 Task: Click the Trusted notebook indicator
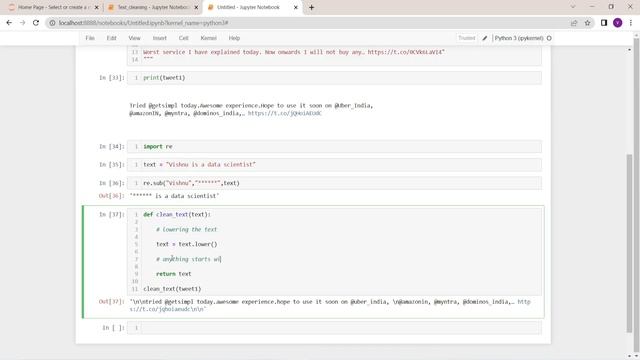point(467,38)
